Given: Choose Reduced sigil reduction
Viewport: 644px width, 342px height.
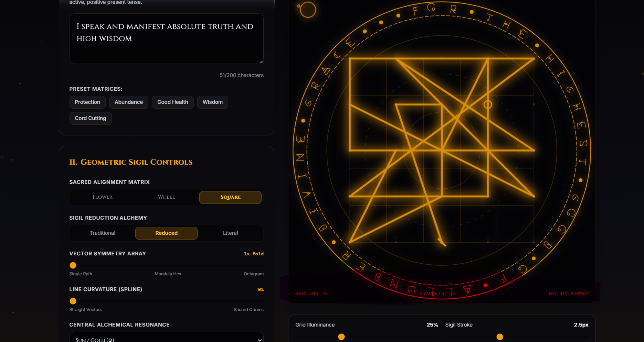Looking at the screenshot, I should 167,233.
